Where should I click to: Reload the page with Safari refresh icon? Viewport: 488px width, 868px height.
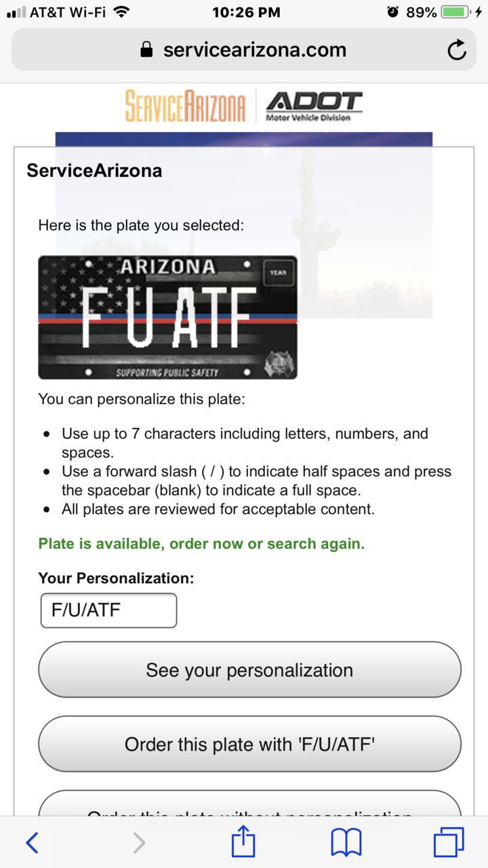pyautogui.click(x=457, y=50)
